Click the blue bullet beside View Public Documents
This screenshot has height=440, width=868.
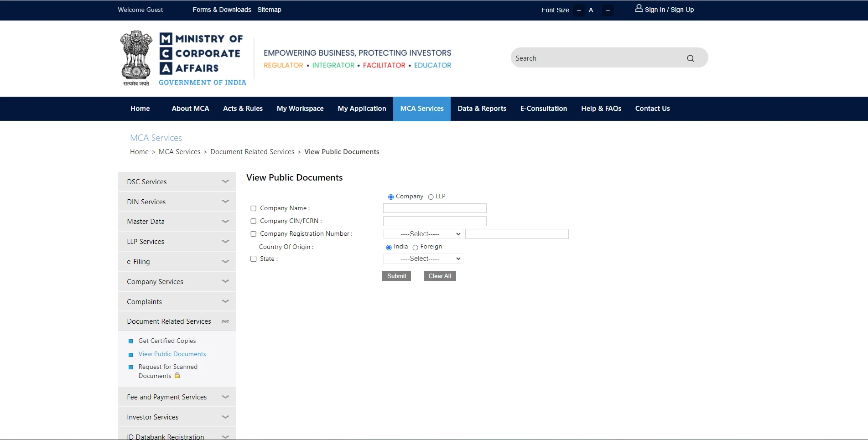[x=130, y=354]
